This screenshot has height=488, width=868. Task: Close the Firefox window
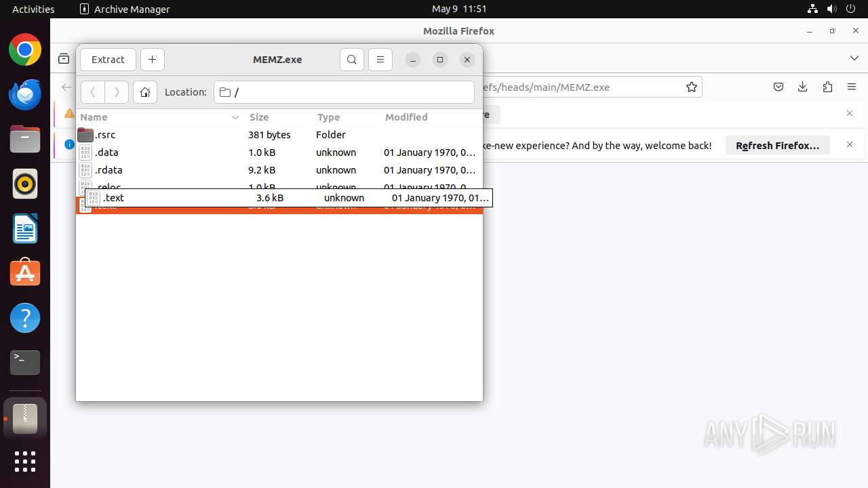[854, 31]
